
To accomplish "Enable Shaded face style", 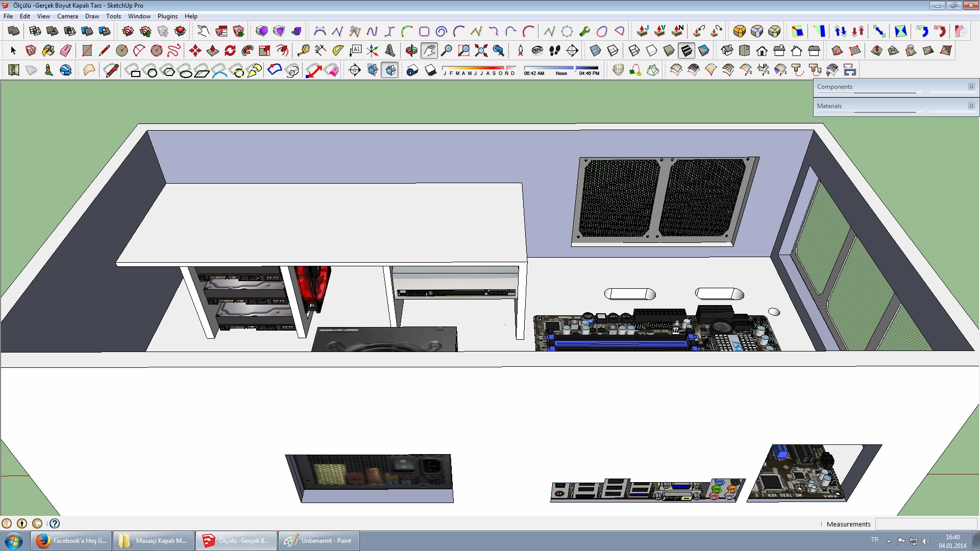I will [669, 51].
